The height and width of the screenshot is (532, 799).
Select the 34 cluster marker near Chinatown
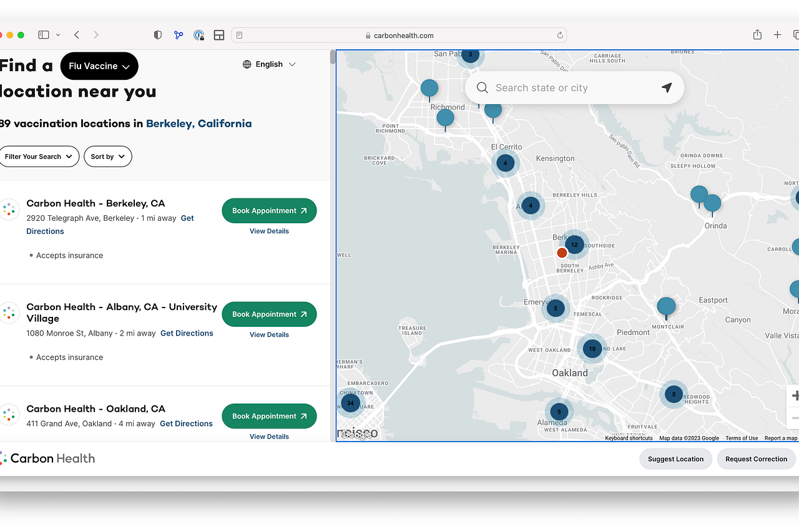[350, 403]
